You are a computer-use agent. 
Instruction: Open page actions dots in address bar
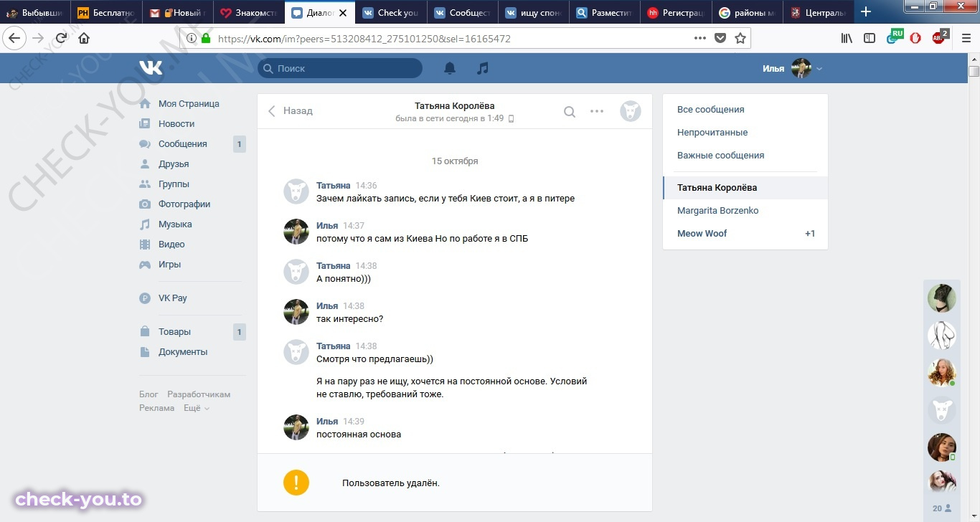(x=700, y=38)
